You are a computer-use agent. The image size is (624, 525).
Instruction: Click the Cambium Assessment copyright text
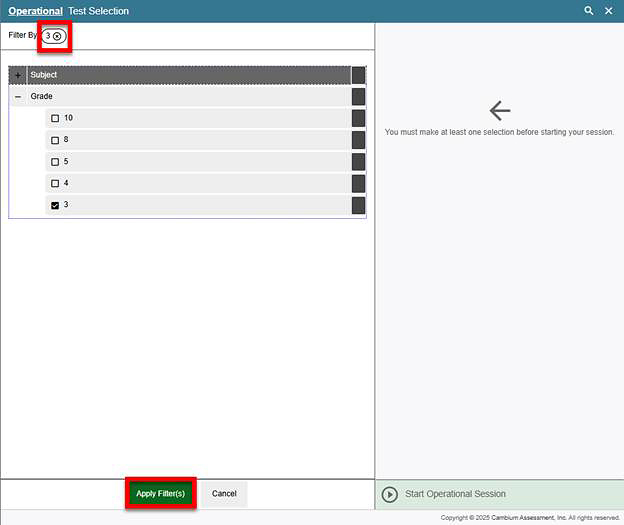[530, 517]
